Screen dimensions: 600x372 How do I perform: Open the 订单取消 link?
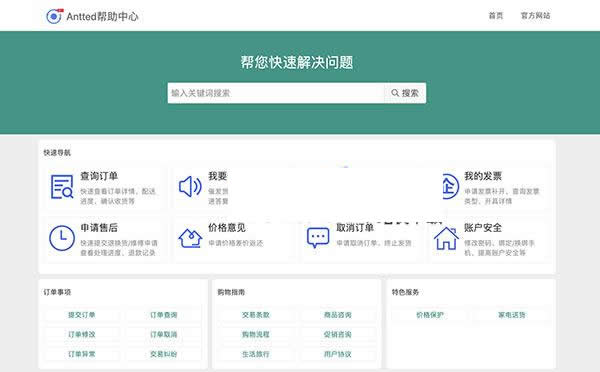click(163, 334)
